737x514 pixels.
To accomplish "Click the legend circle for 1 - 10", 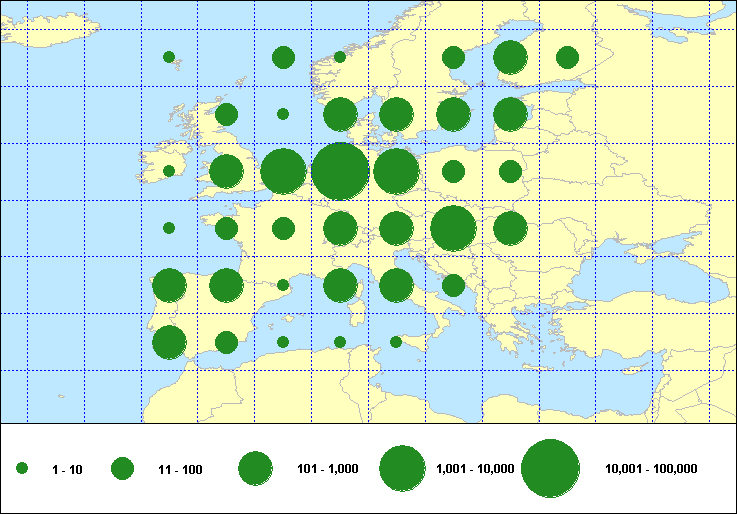I will click(22, 468).
